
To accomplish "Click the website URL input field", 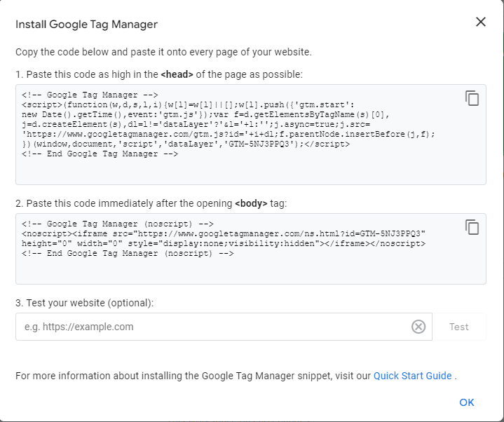I will 224,327.
